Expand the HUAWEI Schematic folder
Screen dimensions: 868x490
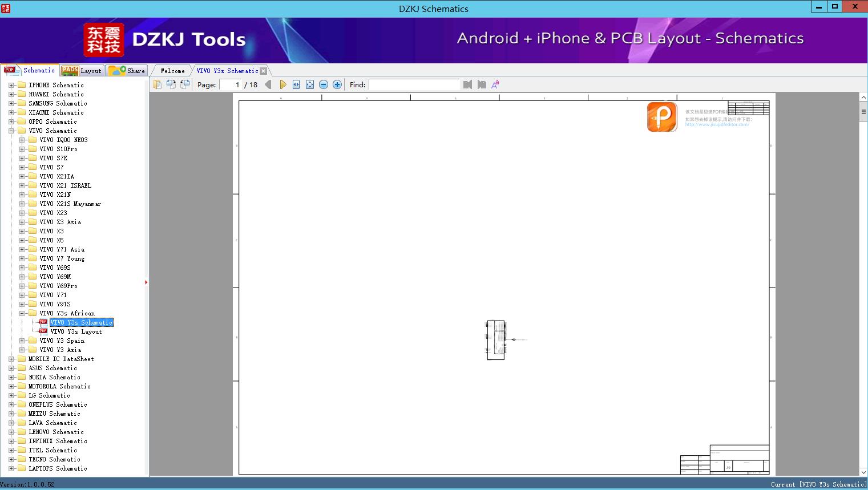[x=11, y=94]
